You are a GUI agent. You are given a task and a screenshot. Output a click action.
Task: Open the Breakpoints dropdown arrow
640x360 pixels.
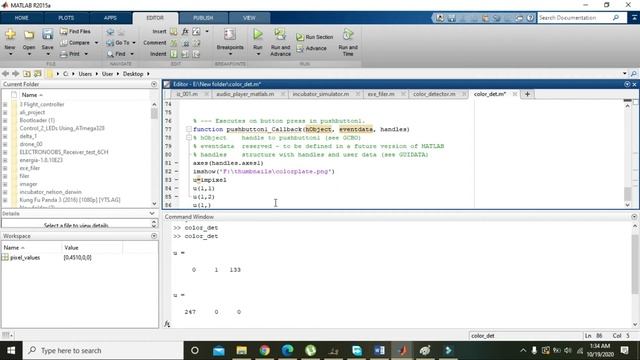230,54
